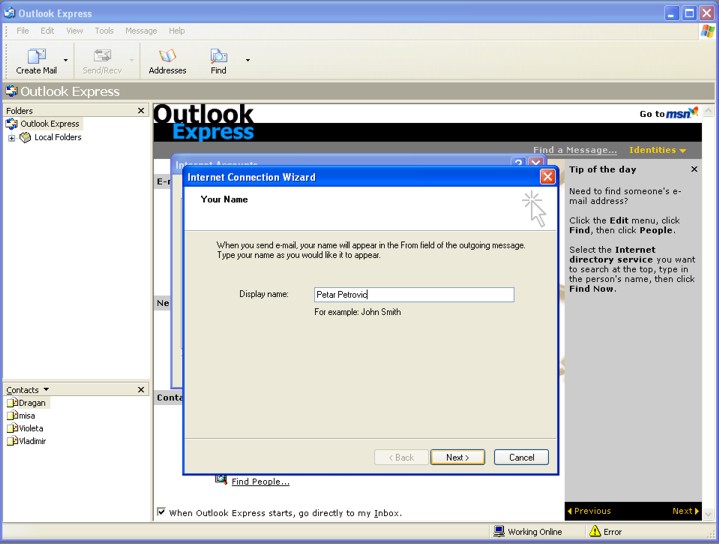Open Find a Message link

575,150
